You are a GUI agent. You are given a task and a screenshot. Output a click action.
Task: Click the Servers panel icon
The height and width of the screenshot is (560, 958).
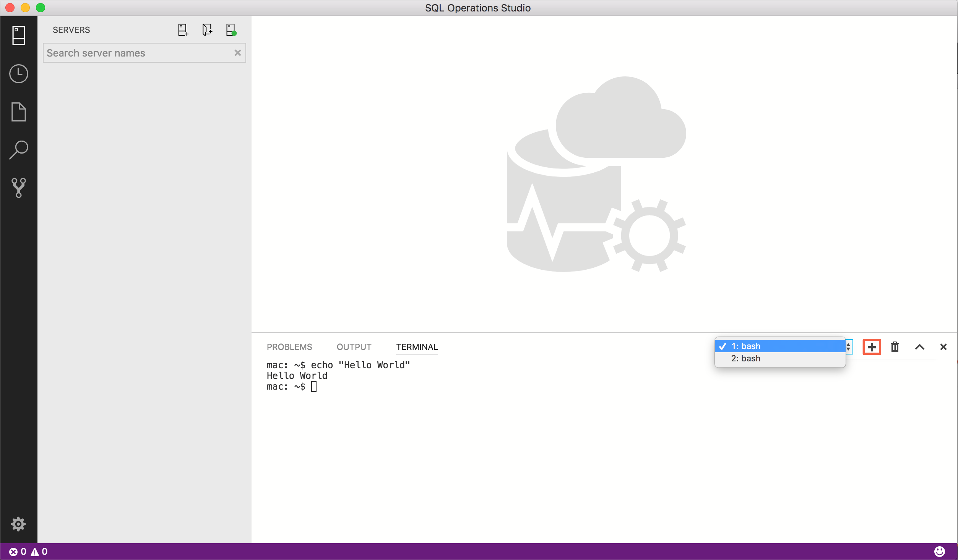(x=18, y=35)
